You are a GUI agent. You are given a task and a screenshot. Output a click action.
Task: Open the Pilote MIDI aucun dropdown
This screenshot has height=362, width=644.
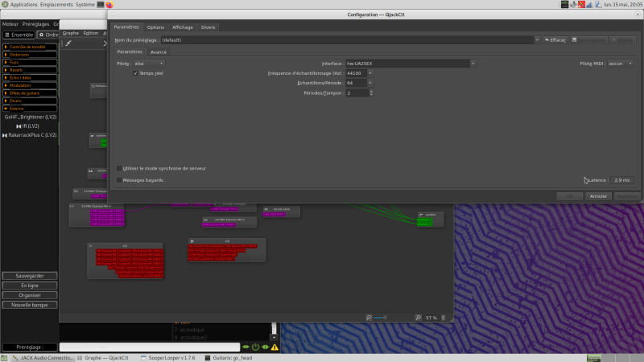[x=621, y=64]
